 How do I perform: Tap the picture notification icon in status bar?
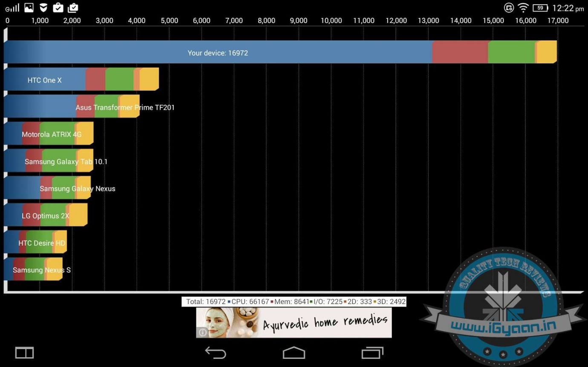point(29,8)
